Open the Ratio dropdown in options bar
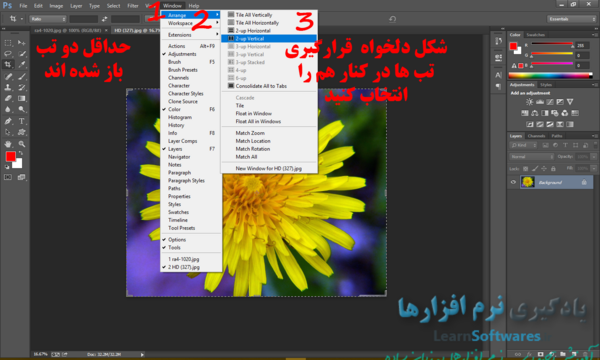Image resolution: width=600 pixels, height=360 pixels. (x=48, y=19)
